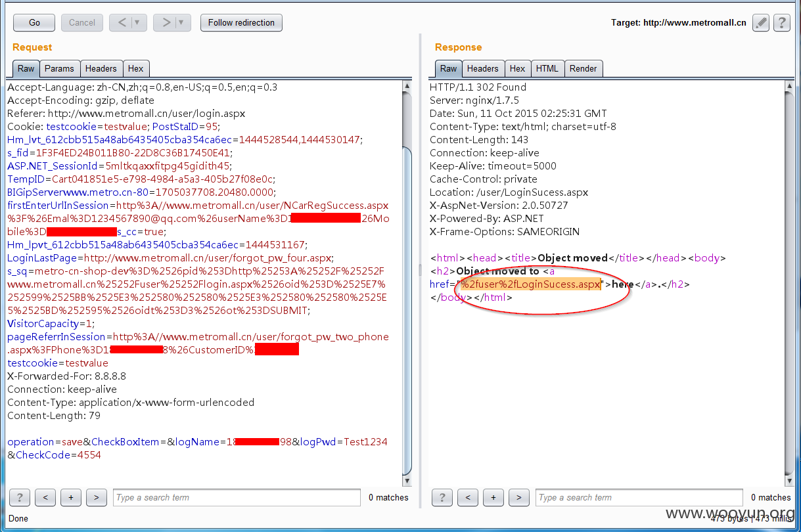Click request scrollbar down arrow
This screenshot has width=801, height=532.
(407, 481)
